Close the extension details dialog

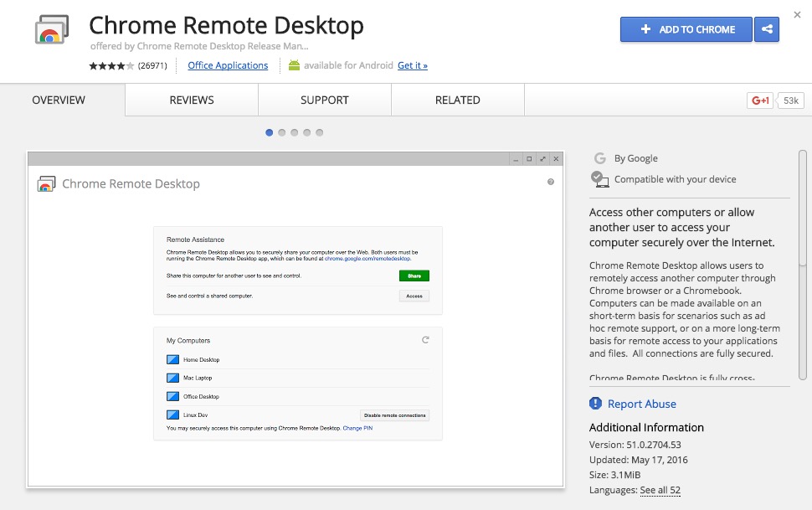click(x=796, y=14)
